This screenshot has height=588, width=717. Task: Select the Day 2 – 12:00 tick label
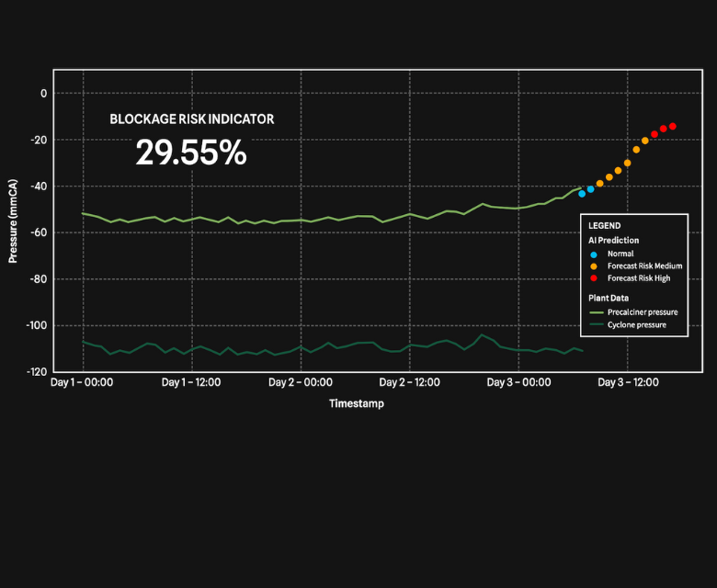pyautogui.click(x=410, y=382)
